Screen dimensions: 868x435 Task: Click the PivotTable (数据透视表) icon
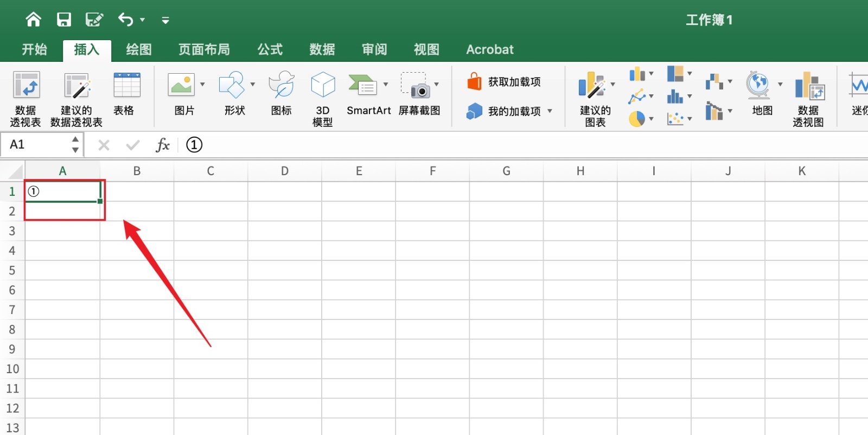click(25, 87)
